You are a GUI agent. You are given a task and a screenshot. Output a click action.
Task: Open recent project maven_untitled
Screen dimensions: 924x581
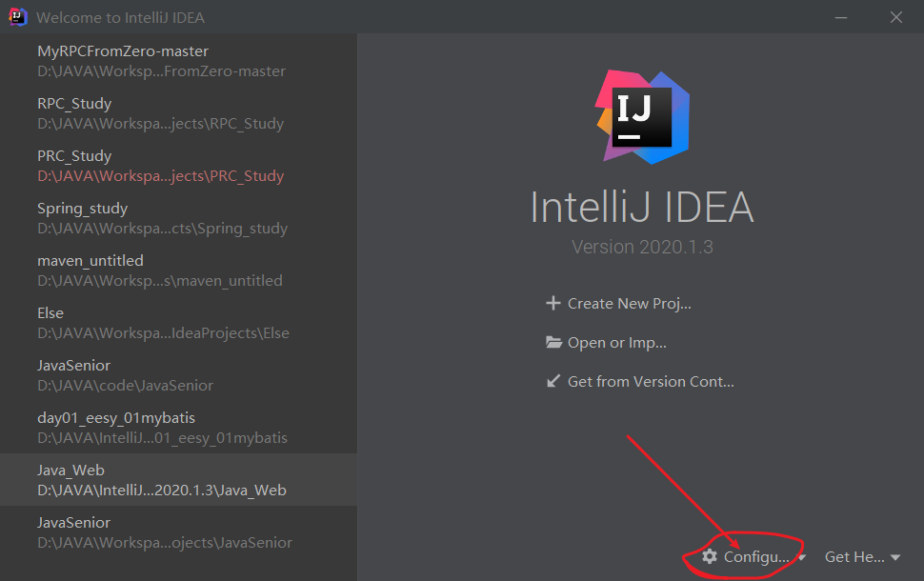click(178, 270)
